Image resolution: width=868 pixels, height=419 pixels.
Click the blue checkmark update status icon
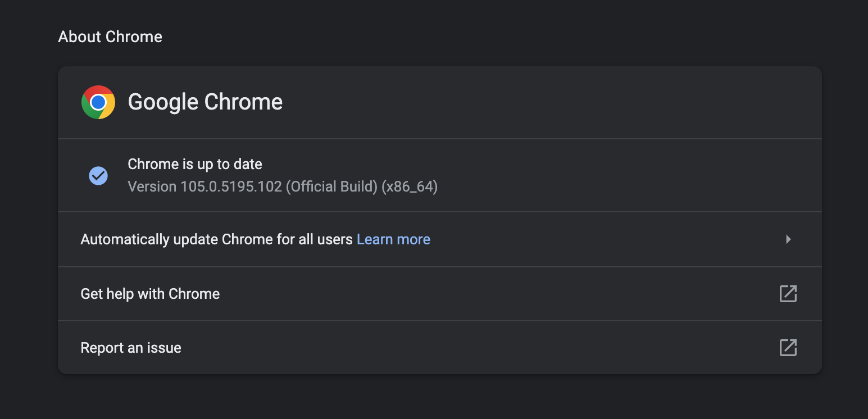coord(98,176)
